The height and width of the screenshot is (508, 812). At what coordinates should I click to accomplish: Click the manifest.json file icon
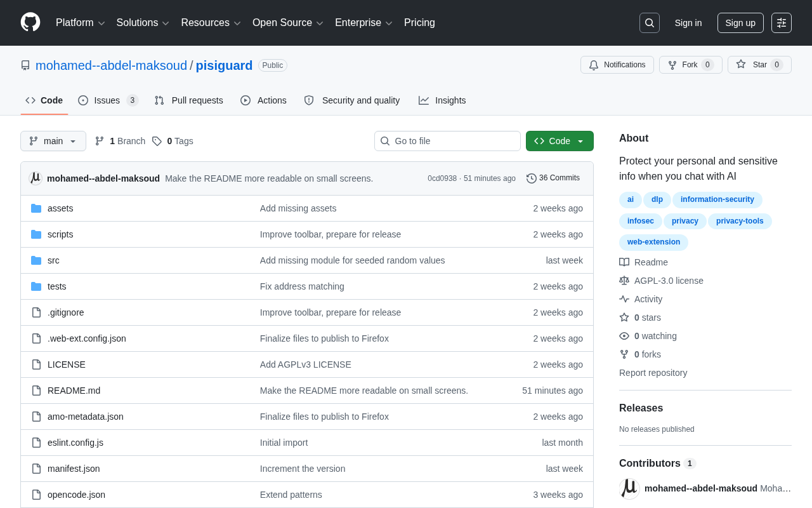36,469
